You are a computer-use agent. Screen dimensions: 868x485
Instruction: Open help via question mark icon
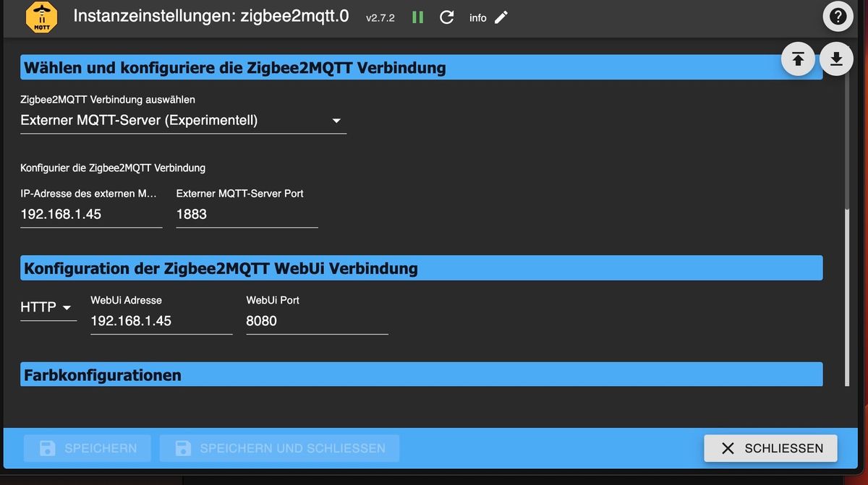click(x=838, y=17)
